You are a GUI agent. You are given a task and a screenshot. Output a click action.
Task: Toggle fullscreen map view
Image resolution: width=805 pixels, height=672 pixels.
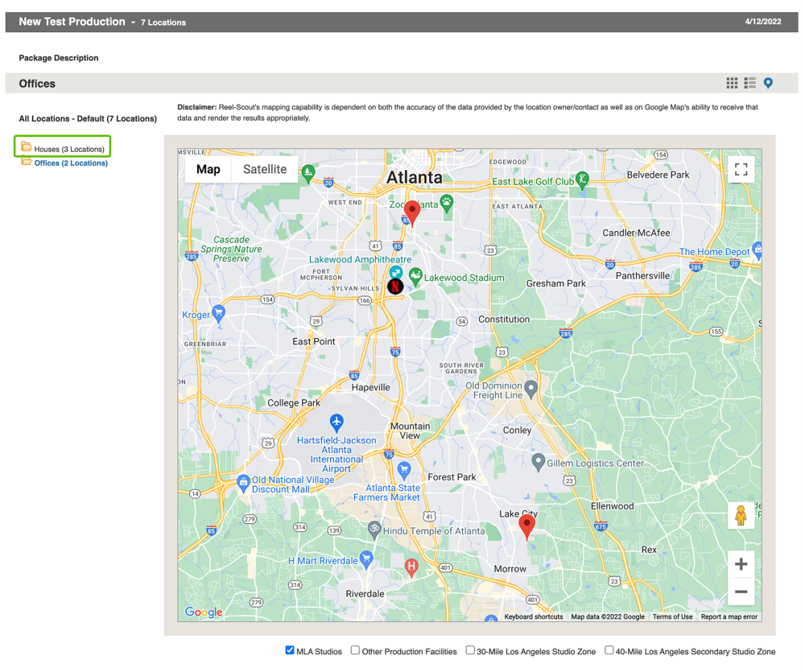(x=741, y=170)
